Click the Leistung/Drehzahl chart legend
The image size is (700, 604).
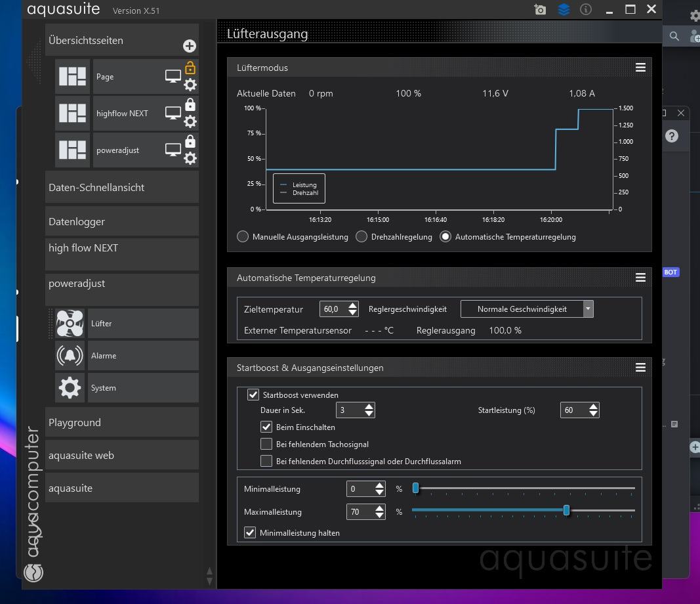[299, 188]
